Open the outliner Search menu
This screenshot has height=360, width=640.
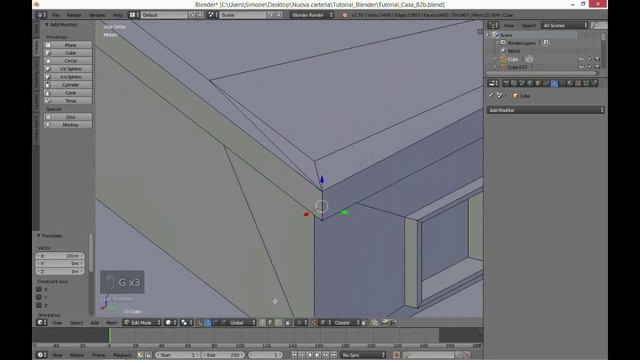pyautogui.click(x=529, y=25)
